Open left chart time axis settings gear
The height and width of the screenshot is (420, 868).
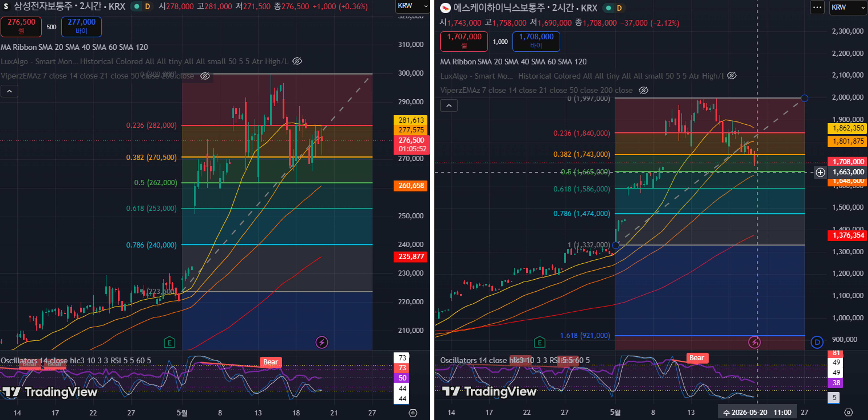tap(413, 413)
